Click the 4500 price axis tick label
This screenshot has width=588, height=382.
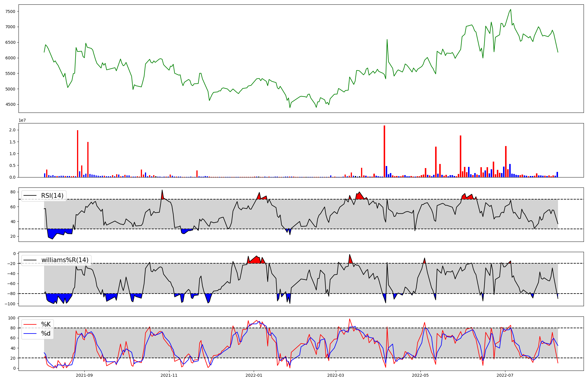pos(10,105)
